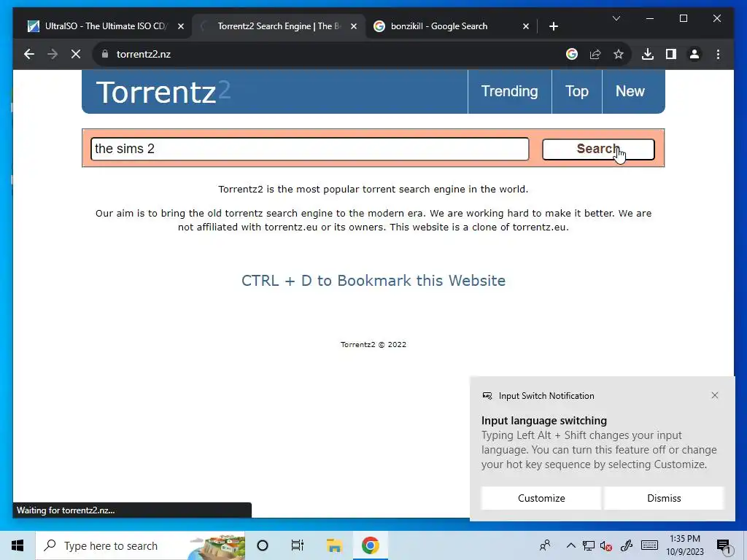Click Customize in the notification

click(x=541, y=498)
